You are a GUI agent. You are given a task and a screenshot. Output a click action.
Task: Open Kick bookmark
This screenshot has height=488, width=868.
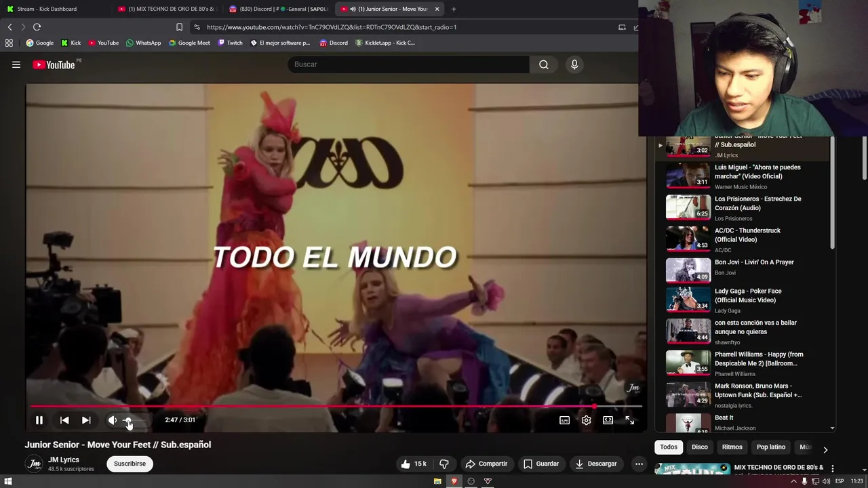[71, 43]
